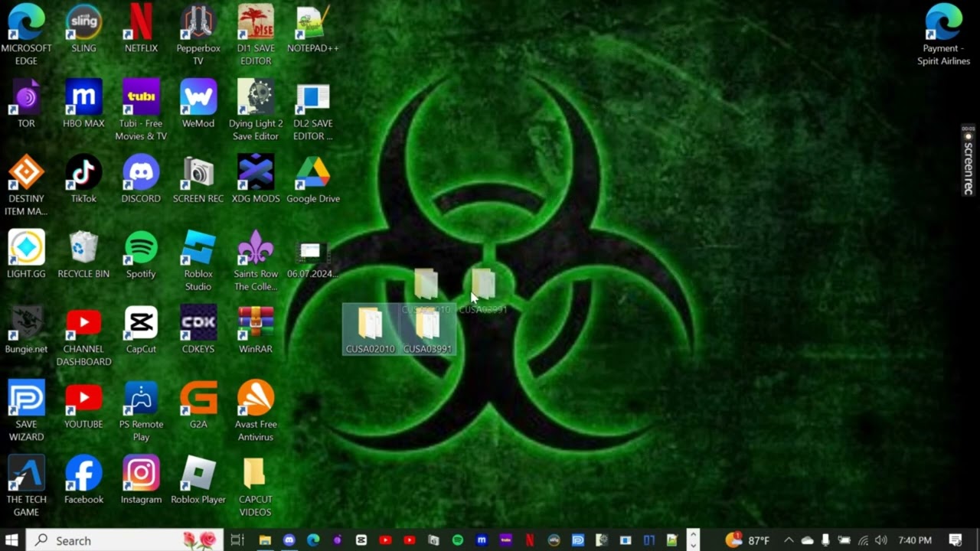Select the G2A desktop icon

tap(198, 405)
